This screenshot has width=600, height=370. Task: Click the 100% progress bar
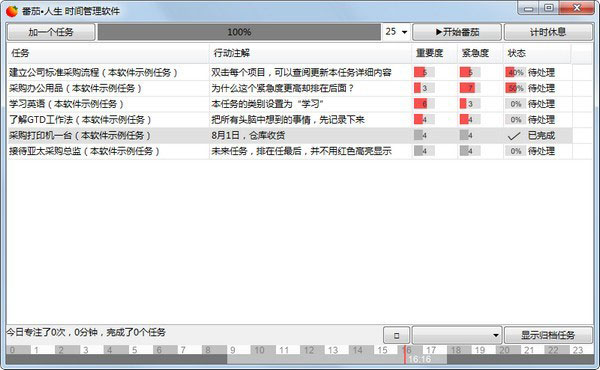(239, 32)
